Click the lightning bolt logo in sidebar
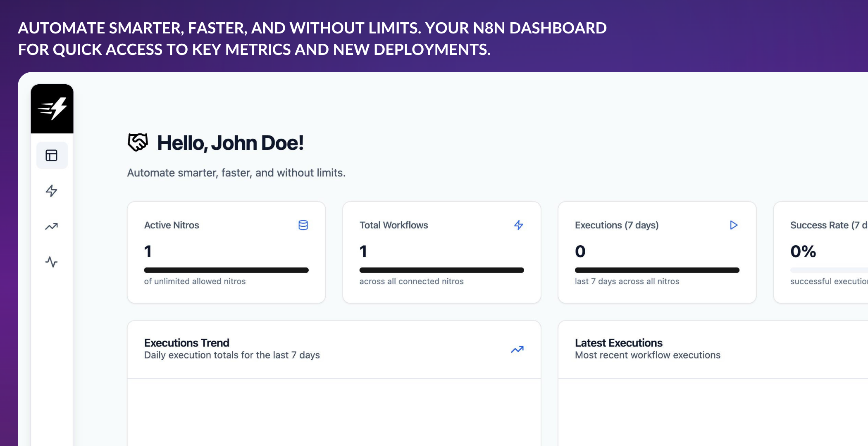868x446 pixels. click(52, 109)
